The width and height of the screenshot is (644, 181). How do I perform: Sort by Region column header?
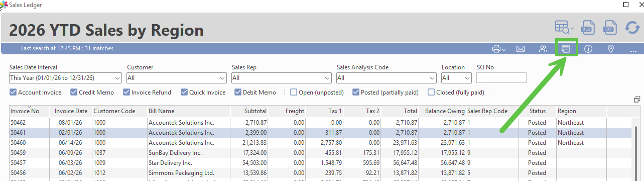tap(581, 111)
